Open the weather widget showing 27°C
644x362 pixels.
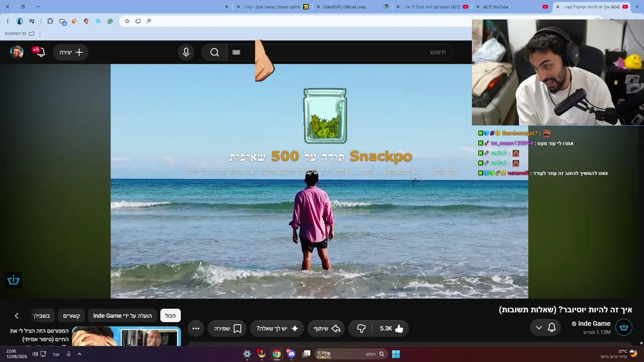point(620,354)
